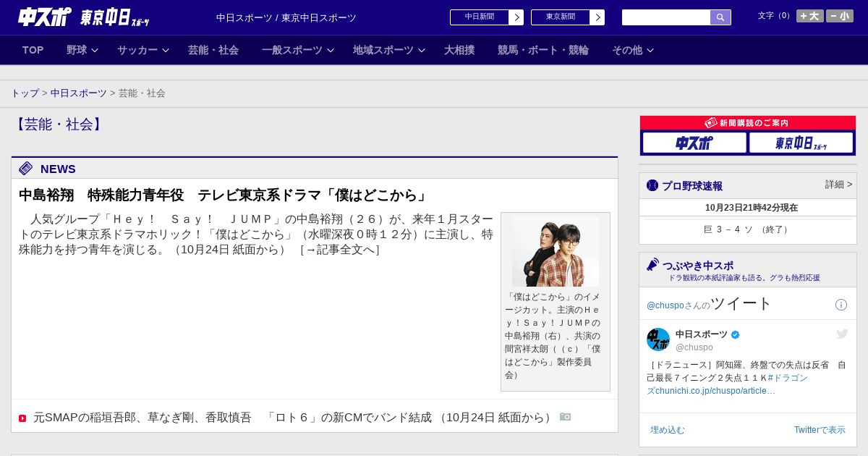Viewport: 868px width, 456px height.
Task: Click the トップ breadcrumb link
Action: (25, 93)
